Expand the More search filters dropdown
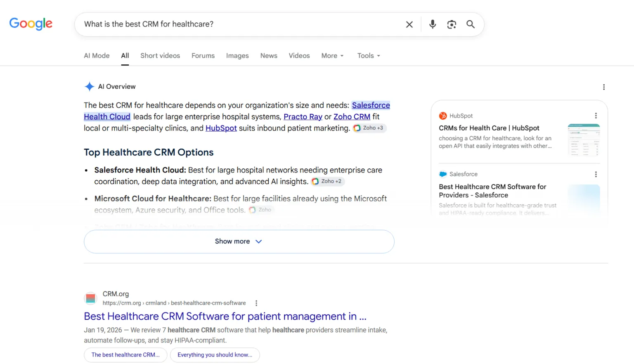 click(x=333, y=56)
